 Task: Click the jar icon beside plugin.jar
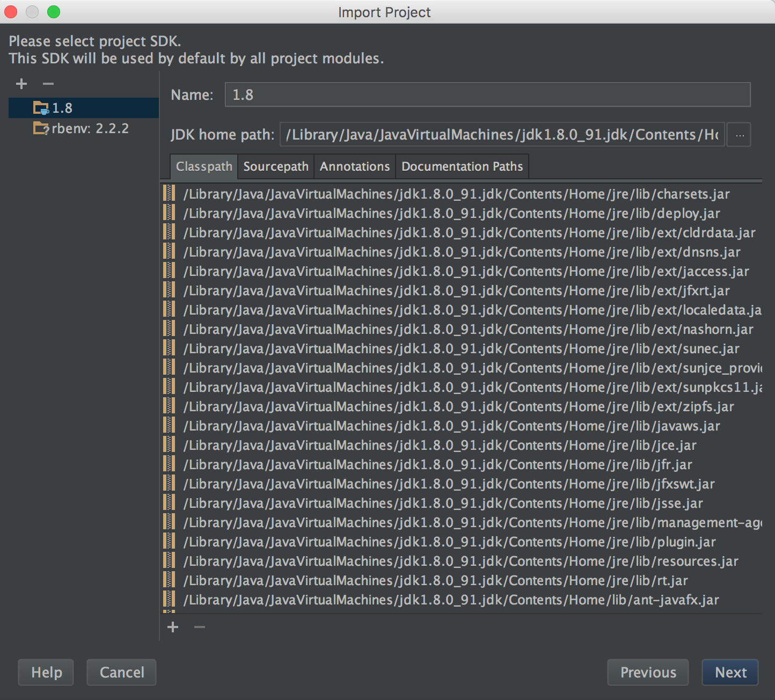pos(170,542)
